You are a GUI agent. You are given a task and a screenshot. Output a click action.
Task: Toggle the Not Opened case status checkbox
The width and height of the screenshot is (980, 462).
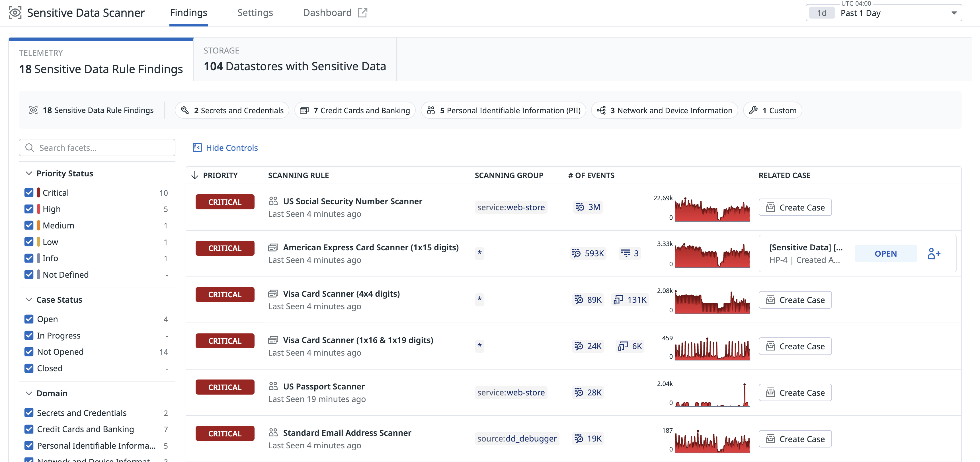click(x=29, y=352)
